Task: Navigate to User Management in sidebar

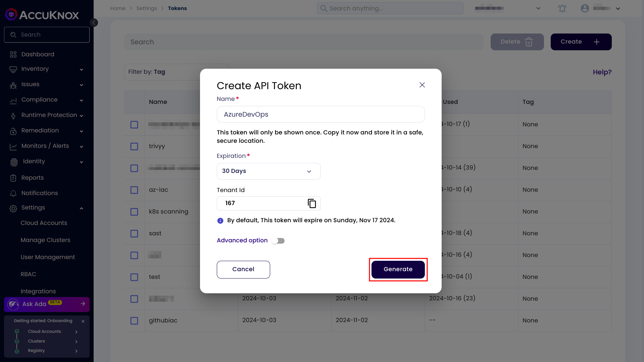Action: pos(48,257)
